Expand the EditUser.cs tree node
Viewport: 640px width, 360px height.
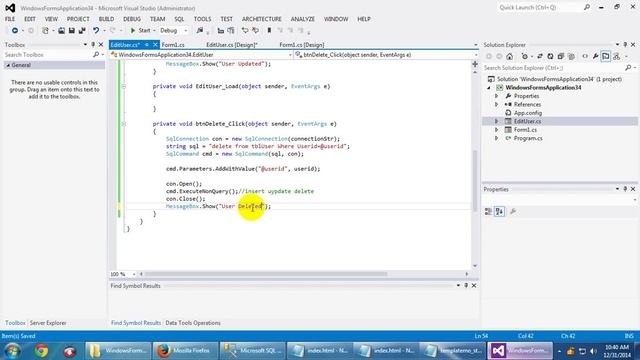point(497,121)
